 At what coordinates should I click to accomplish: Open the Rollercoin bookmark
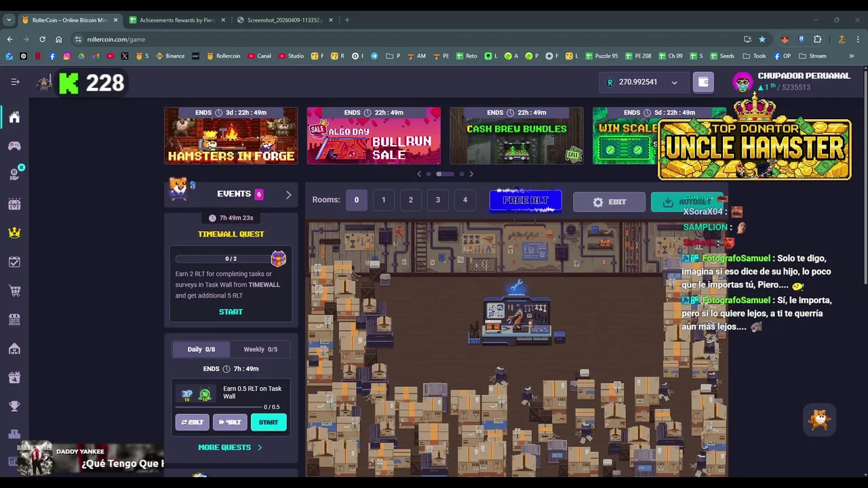point(223,56)
